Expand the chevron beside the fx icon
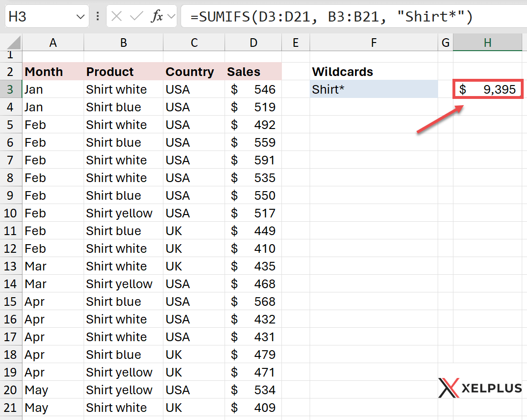The image size is (527, 420). coord(171,17)
